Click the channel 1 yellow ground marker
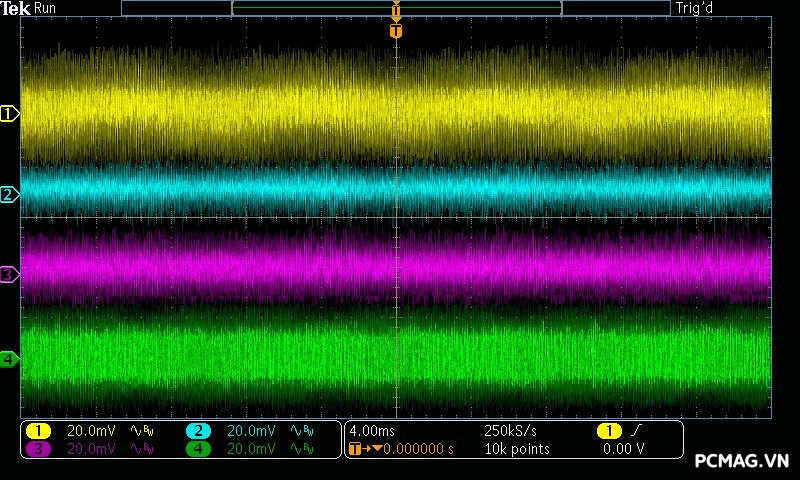Screen dimensions: 800x480 click(10, 114)
